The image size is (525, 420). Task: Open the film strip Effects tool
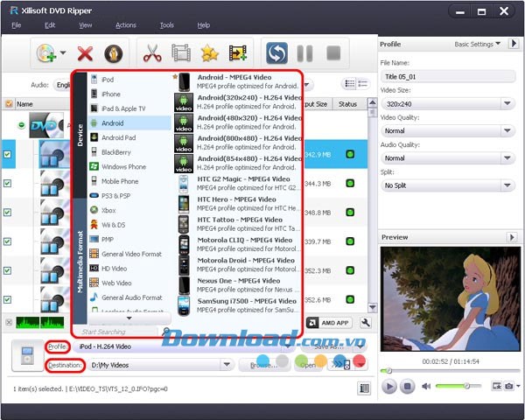click(x=181, y=53)
